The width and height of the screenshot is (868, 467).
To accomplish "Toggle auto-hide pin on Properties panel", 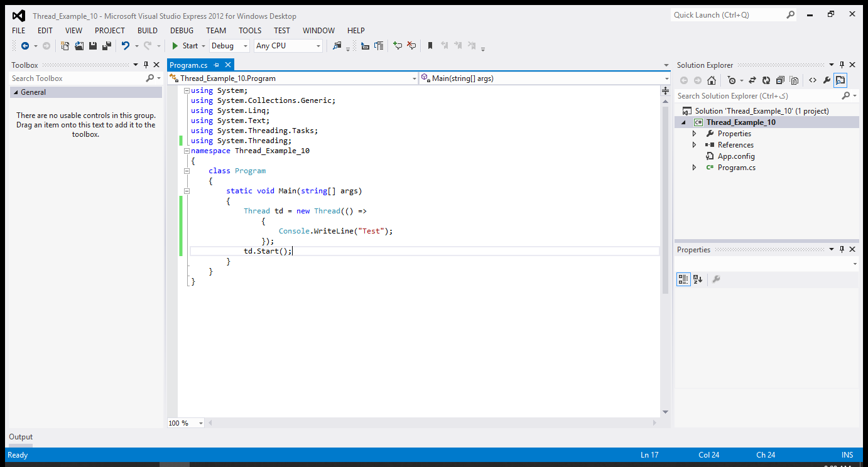I will click(842, 249).
